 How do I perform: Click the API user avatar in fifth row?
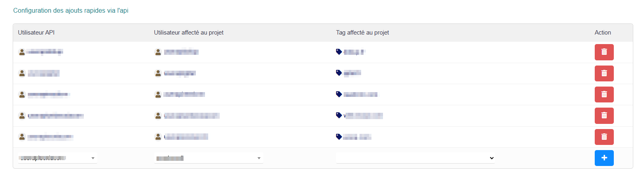click(x=22, y=137)
